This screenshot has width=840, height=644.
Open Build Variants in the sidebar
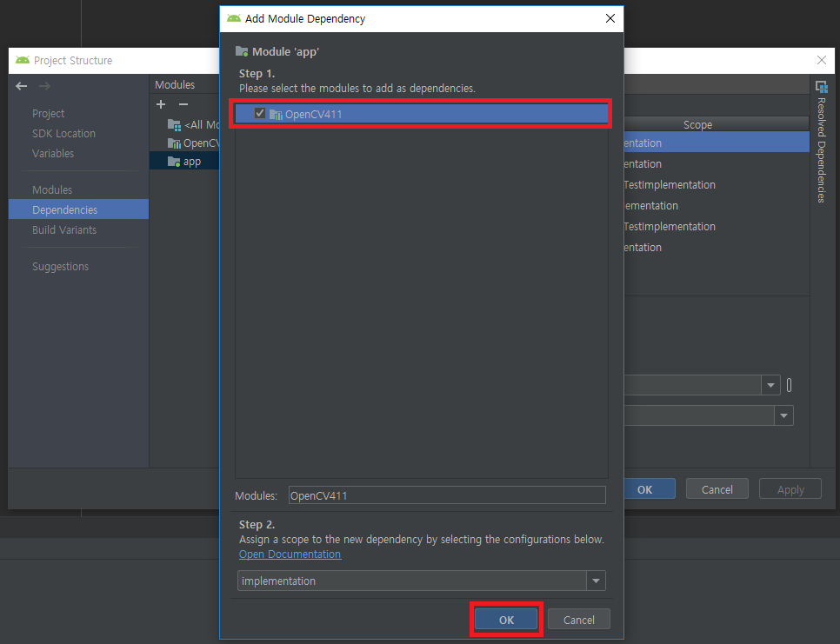64,229
